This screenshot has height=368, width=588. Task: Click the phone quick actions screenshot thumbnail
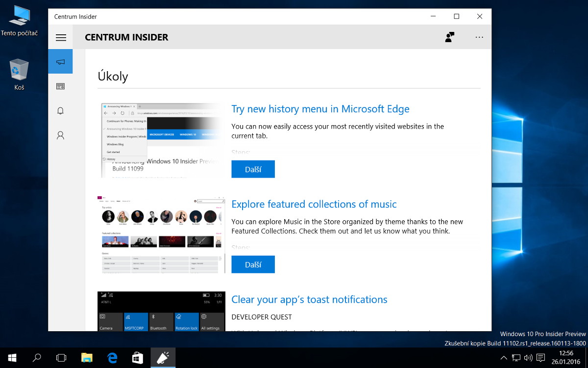[161, 311]
